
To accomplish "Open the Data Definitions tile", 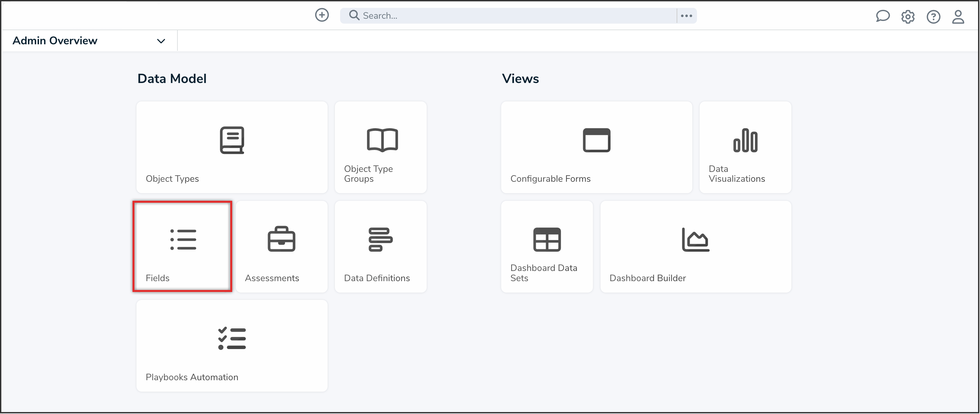I will 380,247.
